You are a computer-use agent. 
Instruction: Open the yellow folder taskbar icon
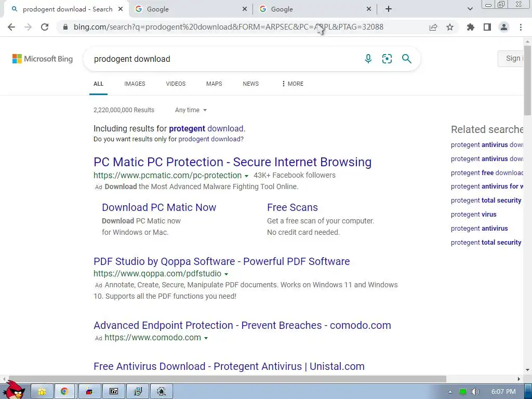42,392
